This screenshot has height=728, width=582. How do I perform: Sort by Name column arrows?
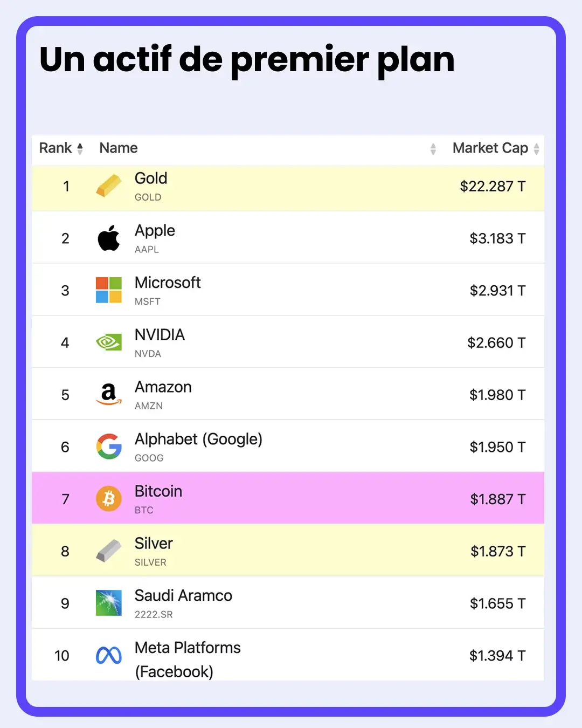pyautogui.click(x=433, y=149)
